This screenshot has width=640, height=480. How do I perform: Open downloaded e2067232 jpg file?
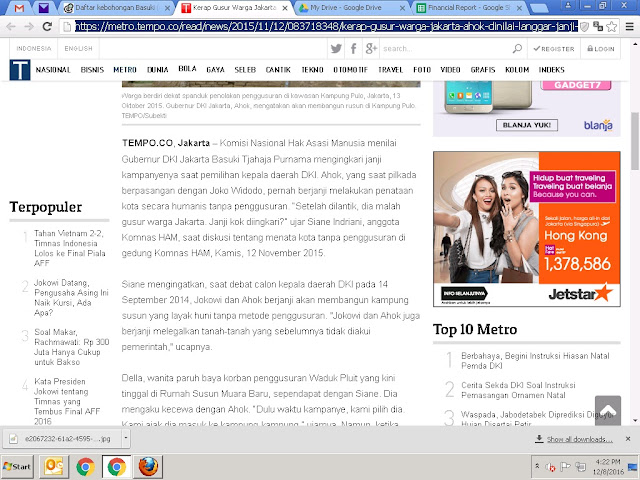point(62,439)
